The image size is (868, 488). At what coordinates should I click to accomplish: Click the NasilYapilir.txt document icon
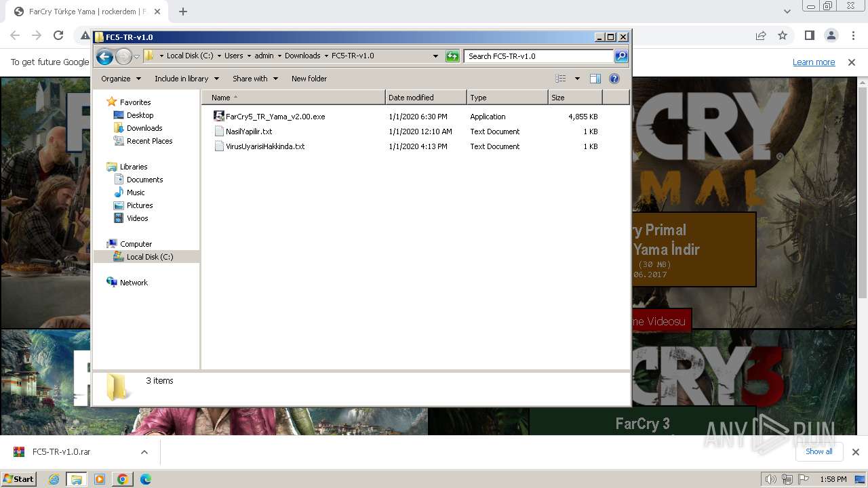tap(219, 131)
